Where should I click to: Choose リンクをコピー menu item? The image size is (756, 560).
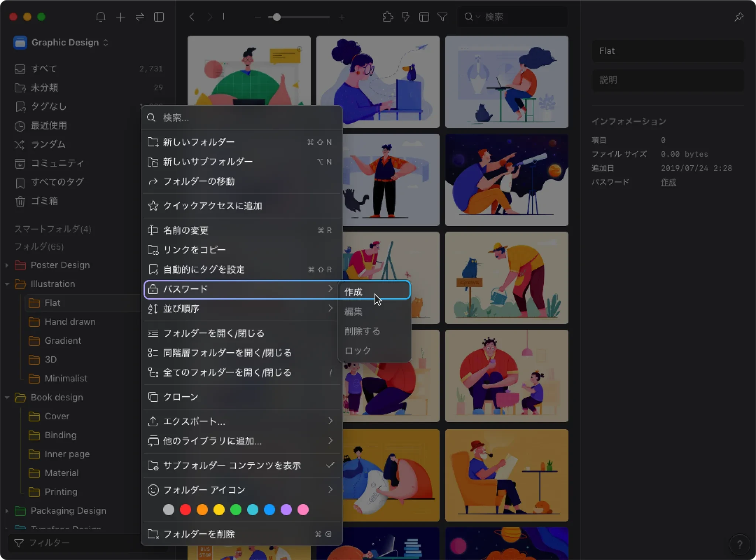pyautogui.click(x=241, y=250)
